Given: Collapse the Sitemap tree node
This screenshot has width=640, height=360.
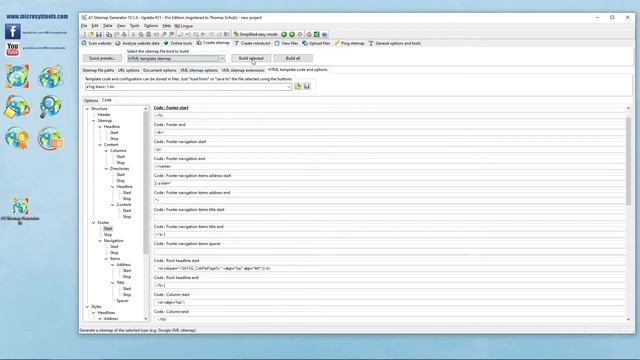Looking at the screenshot, I should coord(93,121).
